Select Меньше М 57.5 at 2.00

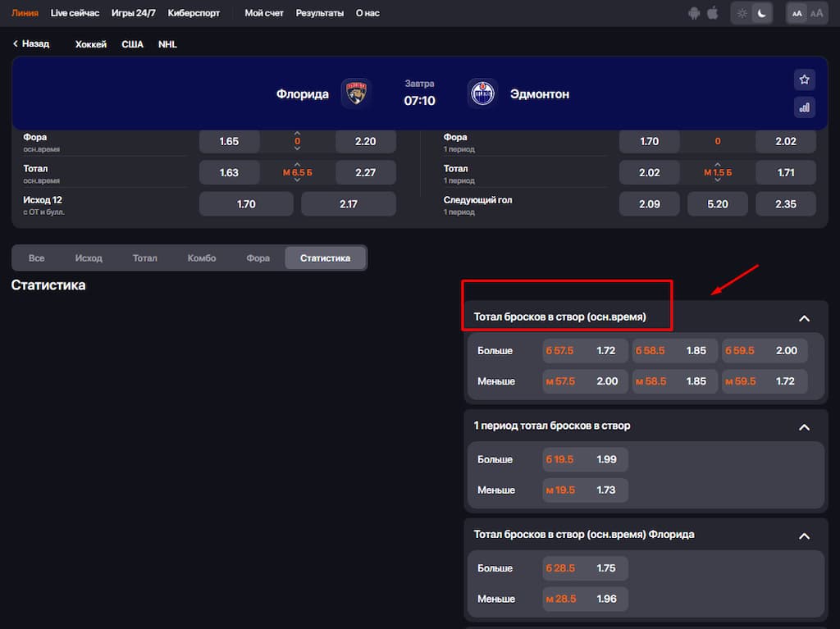(585, 381)
